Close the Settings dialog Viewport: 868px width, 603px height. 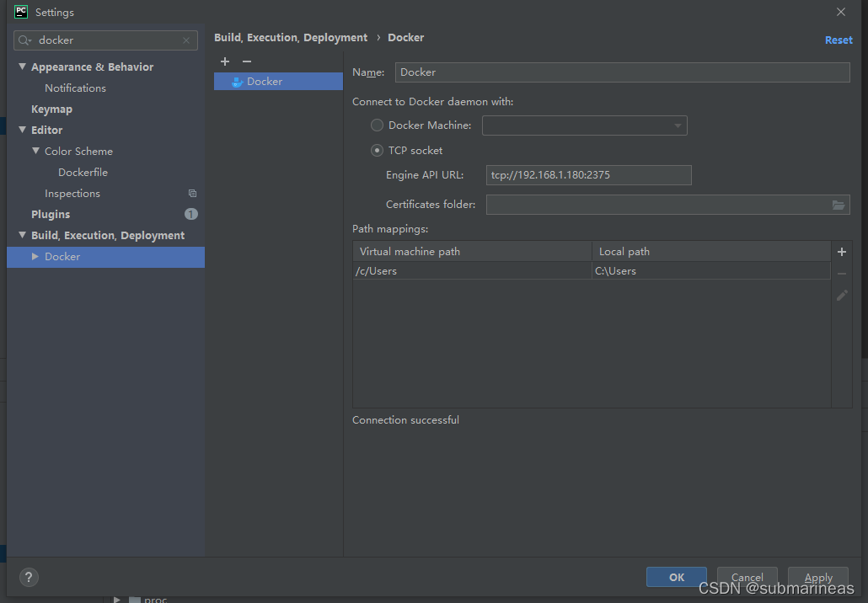click(841, 12)
